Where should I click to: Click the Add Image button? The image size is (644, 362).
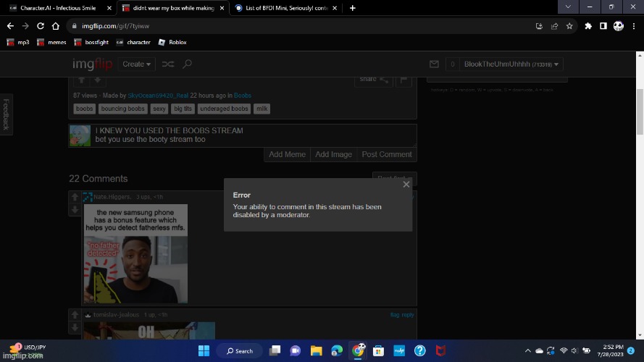(333, 154)
